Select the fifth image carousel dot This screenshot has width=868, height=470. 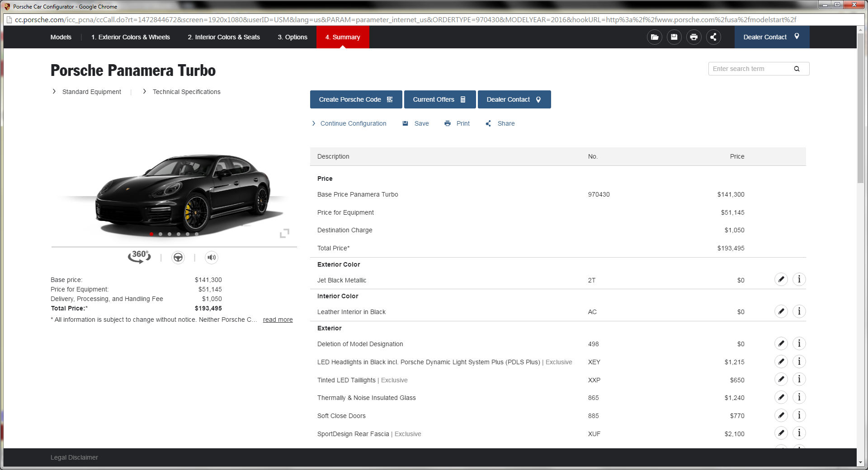(x=188, y=234)
